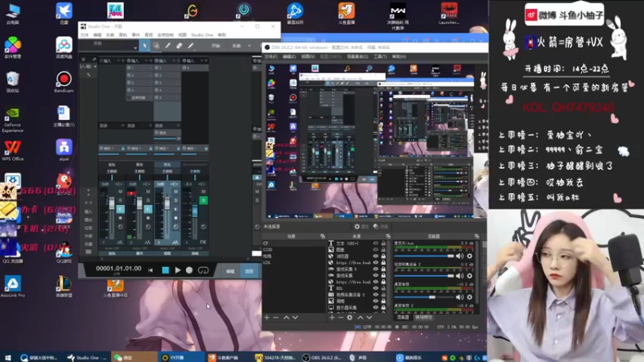Viewport: 644px width, 362px height.
Task: Select the Arrow tool in Studio One toolbar
Action: tap(145, 46)
